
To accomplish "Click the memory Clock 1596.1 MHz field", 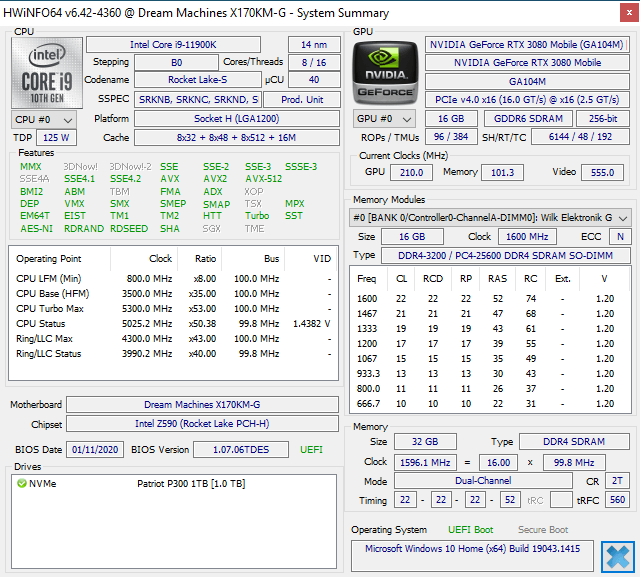I will coord(425,463).
